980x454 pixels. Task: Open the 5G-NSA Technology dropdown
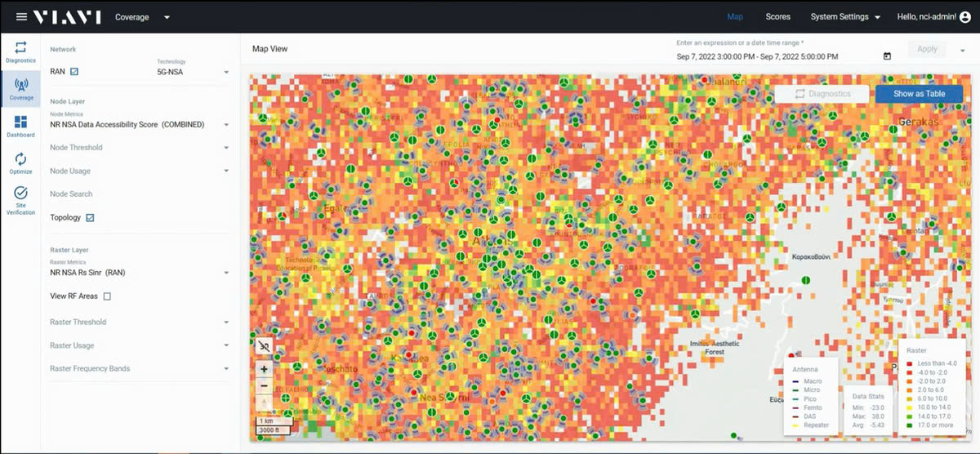pos(193,72)
